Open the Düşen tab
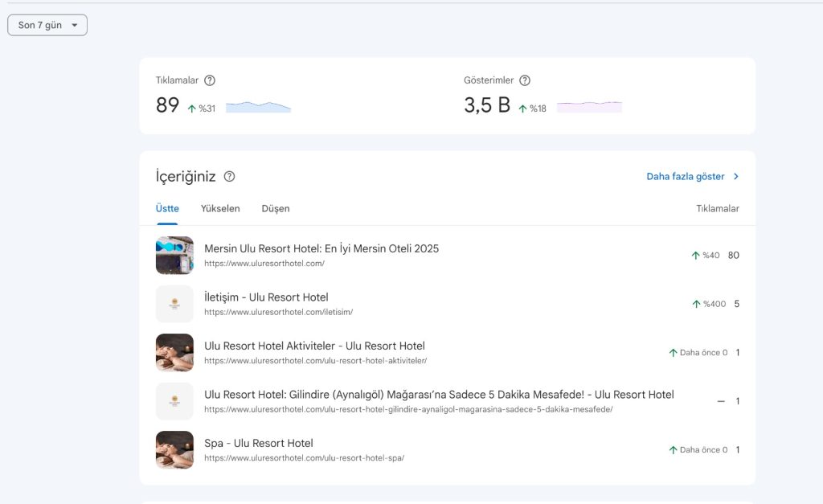Image resolution: width=823 pixels, height=504 pixels. [x=276, y=208]
